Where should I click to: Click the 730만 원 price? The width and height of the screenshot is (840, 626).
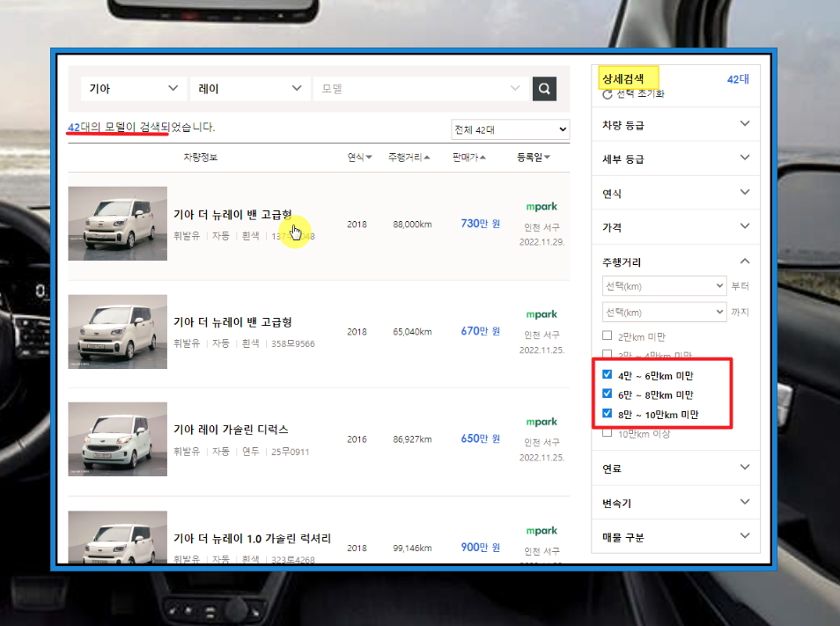point(481,224)
